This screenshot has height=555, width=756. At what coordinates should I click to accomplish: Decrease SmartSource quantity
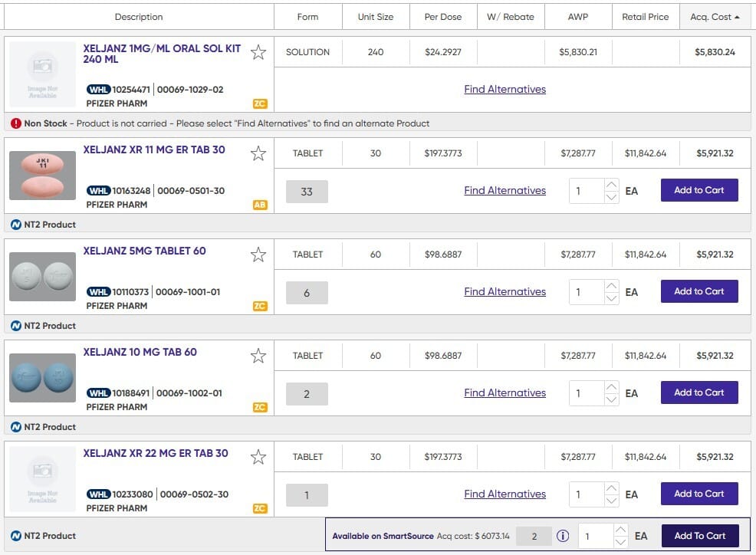tap(620, 543)
